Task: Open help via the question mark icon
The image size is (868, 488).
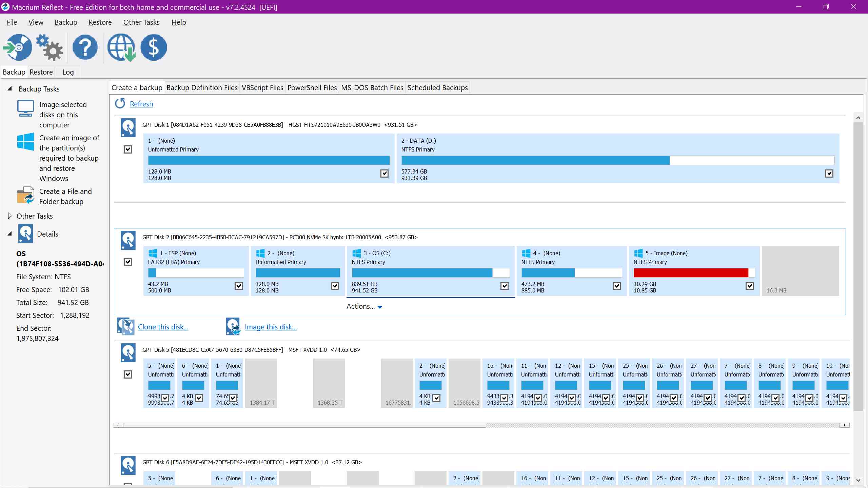Action: [x=85, y=47]
